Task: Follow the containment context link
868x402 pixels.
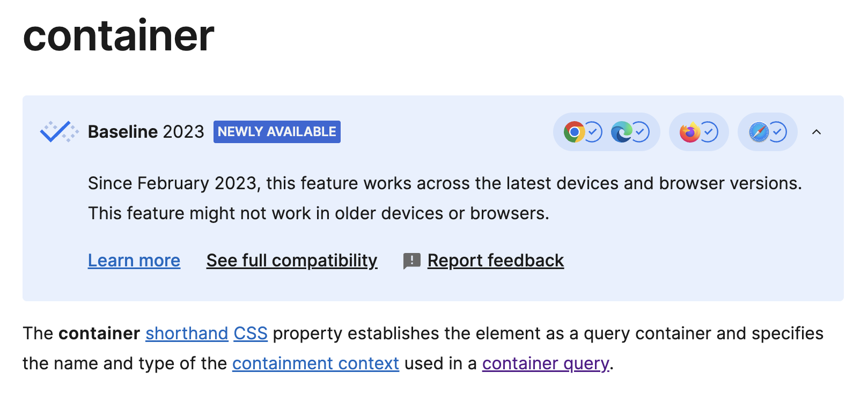Action: [315, 363]
